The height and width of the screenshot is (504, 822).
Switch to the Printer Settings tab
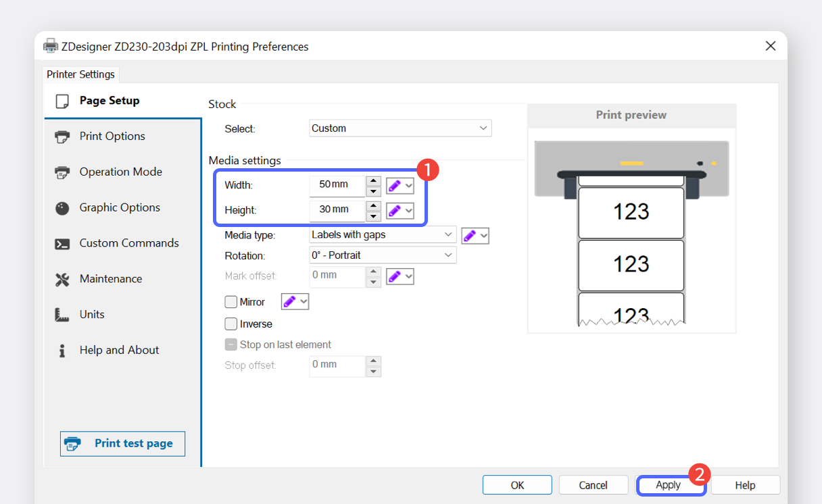point(81,74)
